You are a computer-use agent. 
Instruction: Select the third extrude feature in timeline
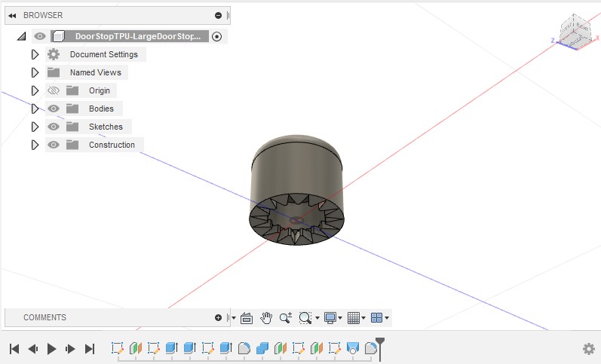pos(225,348)
